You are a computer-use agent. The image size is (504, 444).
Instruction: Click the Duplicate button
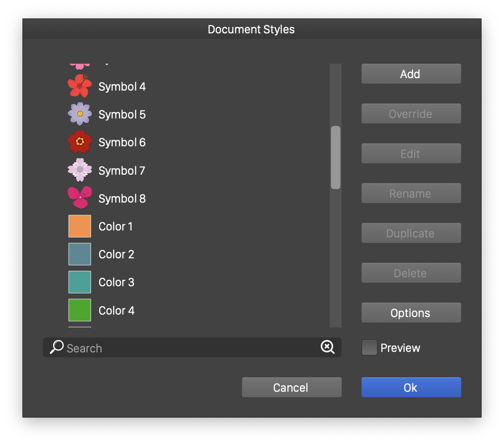tap(411, 233)
